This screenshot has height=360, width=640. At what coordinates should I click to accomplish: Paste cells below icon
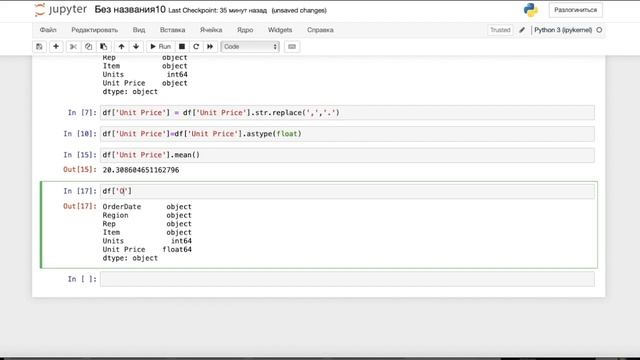[x=104, y=47]
